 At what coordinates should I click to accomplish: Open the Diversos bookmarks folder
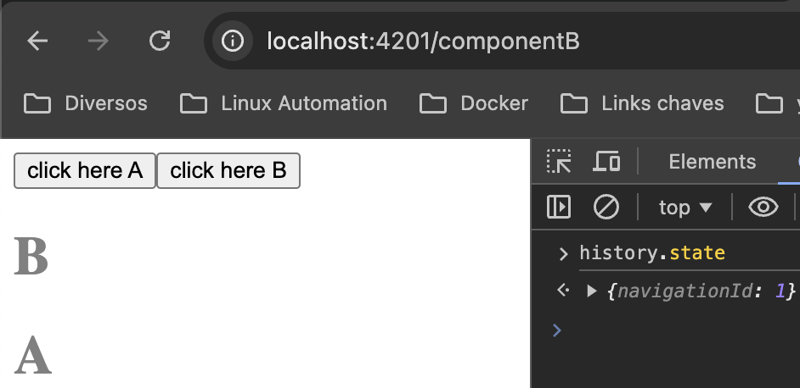[x=85, y=104]
